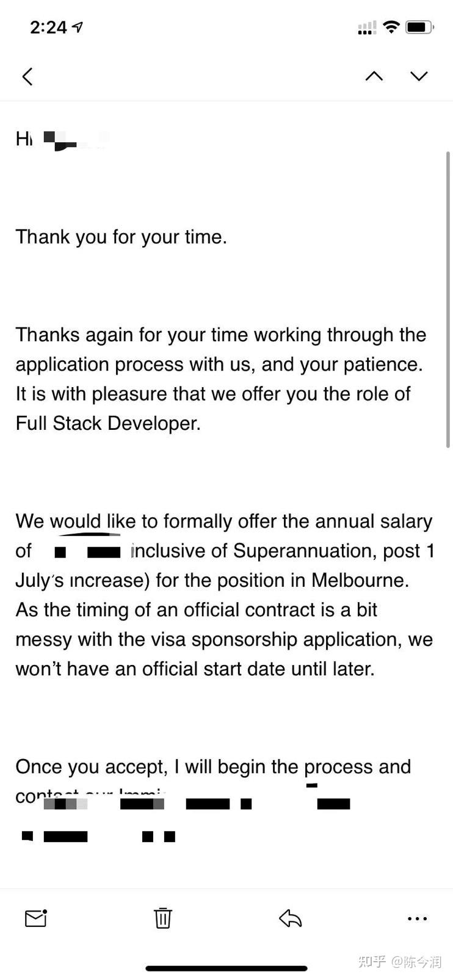Tap the "Thank you for your time." line
This screenshot has height=980, width=453.
point(121,237)
